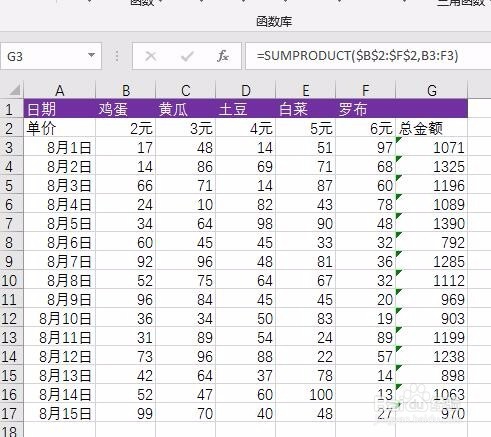
Task: Click the confirm checkmark icon in formula bar
Action: coord(187,56)
